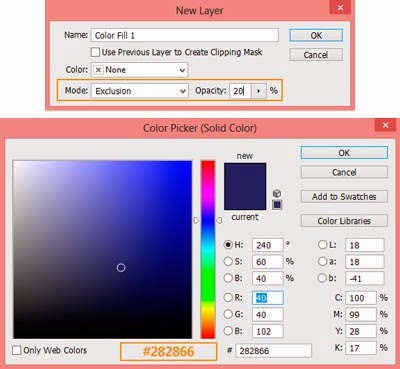Close the Color Picker (Solid Color) dialog
Image resolution: width=400 pixels, height=369 pixels.
pos(385,125)
